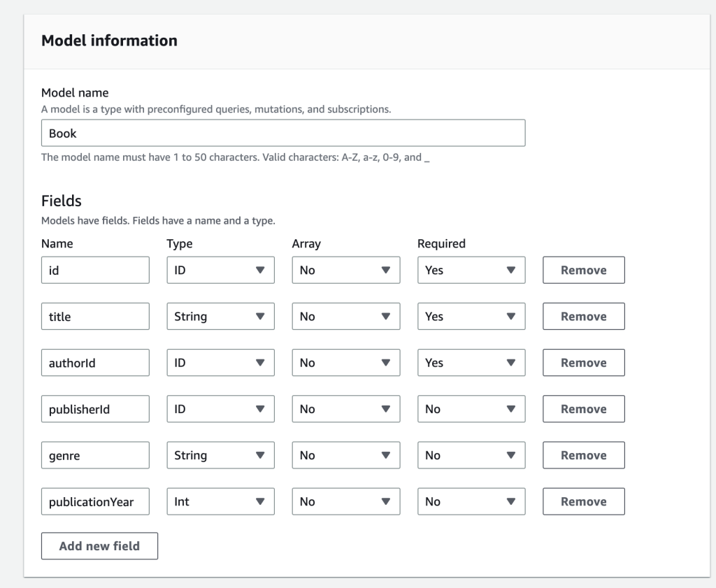Image resolution: width=716 pixels, height=588 pixels.
Task: Open the Type dropdown for the genre field
Action: click(x=220, y=454)
